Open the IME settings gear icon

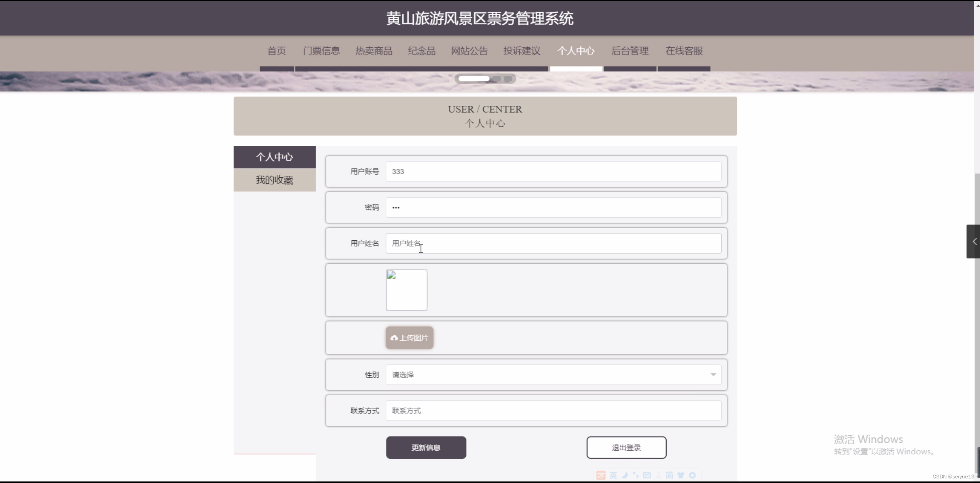pos(692,475)
